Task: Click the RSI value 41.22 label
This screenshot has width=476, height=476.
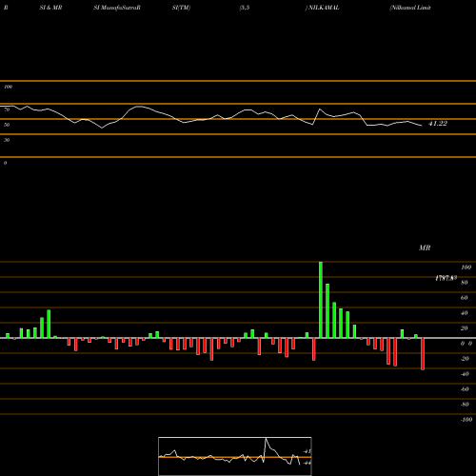Action: (x=438, y=124)
